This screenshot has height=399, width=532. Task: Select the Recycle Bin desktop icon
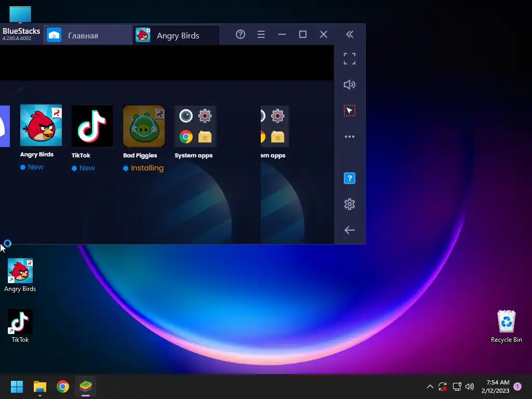(506, 326)
